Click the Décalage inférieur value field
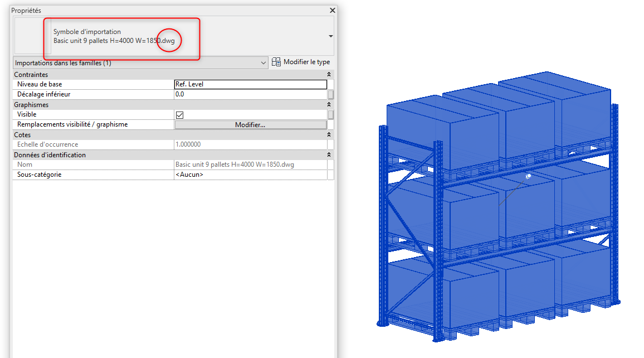644x358 pixels. click(250, 95)
